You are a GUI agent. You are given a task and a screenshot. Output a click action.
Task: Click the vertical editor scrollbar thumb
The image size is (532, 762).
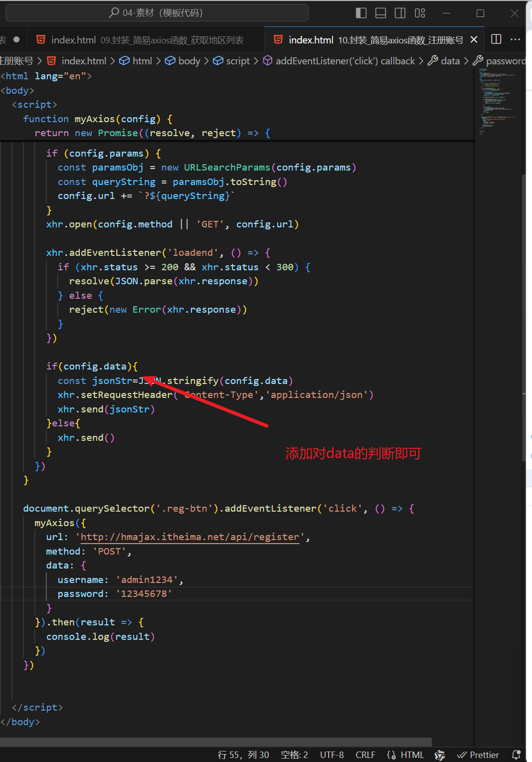coord(524,317)
